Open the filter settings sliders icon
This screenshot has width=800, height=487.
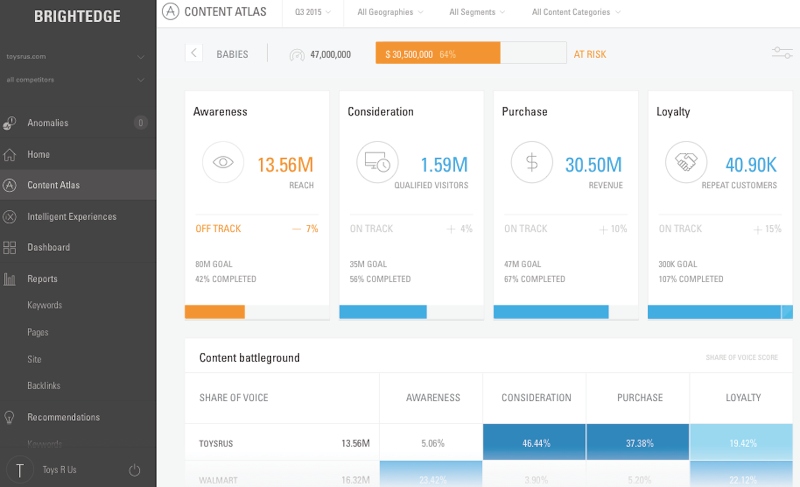(782, 53)
